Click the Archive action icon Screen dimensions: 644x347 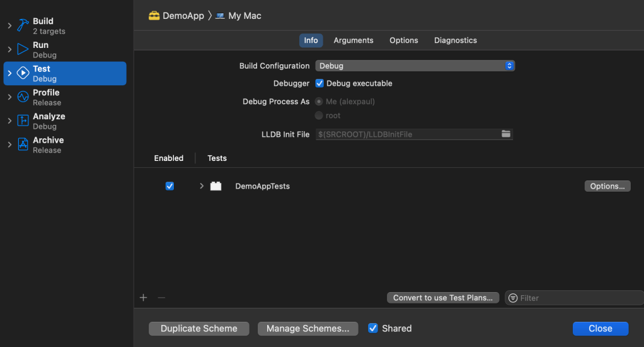[23, 144]
